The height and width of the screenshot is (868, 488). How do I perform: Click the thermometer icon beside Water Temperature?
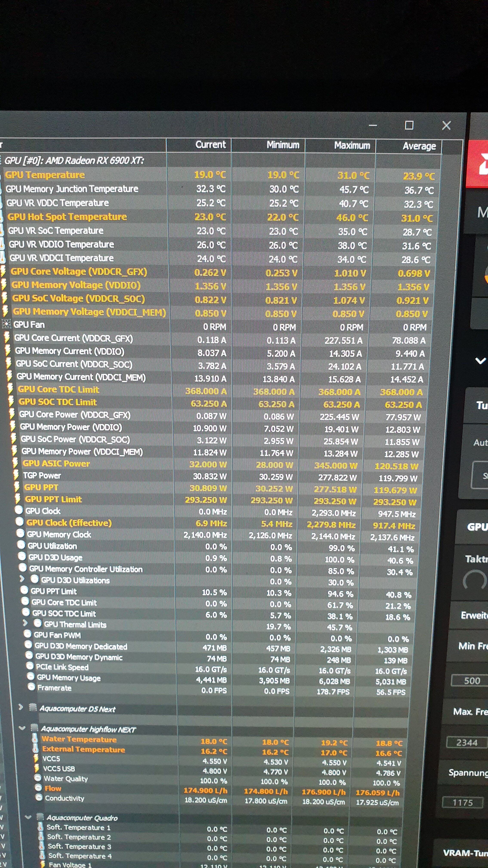click(35, 739)
